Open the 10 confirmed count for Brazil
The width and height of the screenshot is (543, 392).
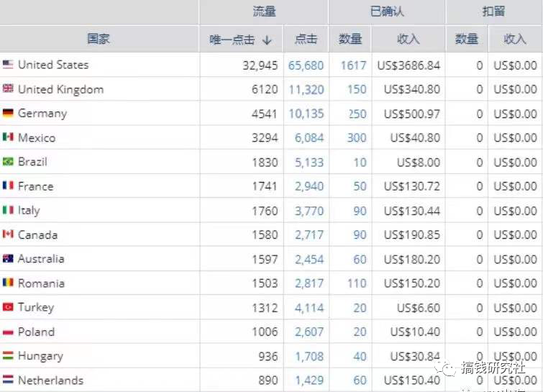360,163
